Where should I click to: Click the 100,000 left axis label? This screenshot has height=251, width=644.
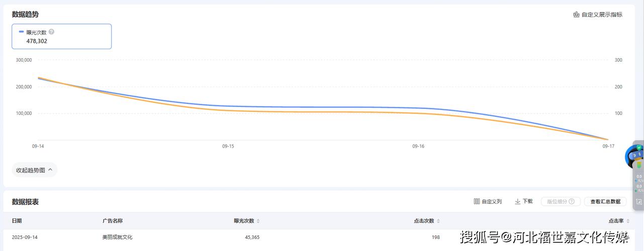(24, 113)
